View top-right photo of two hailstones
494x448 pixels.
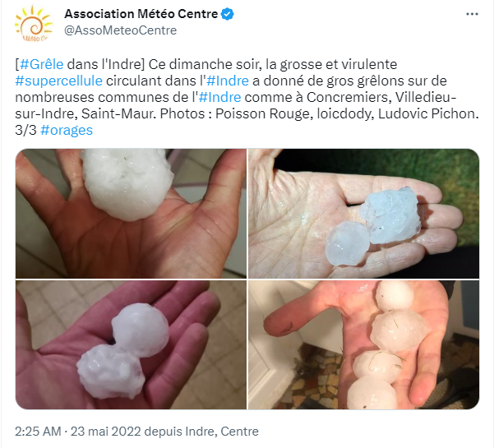point(363,213)
